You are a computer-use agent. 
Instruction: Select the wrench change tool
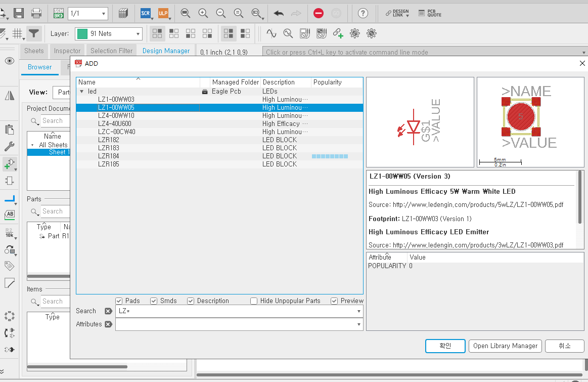coord(10,146)
